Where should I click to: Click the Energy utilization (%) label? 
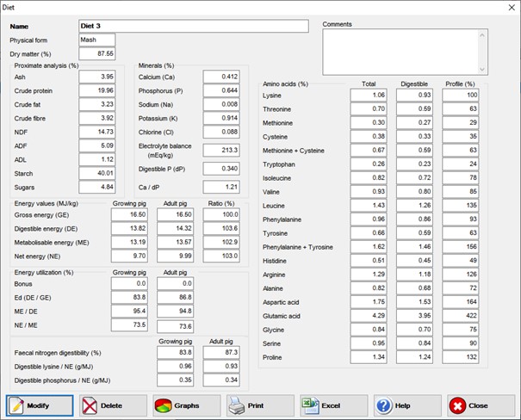click(44, 272)
